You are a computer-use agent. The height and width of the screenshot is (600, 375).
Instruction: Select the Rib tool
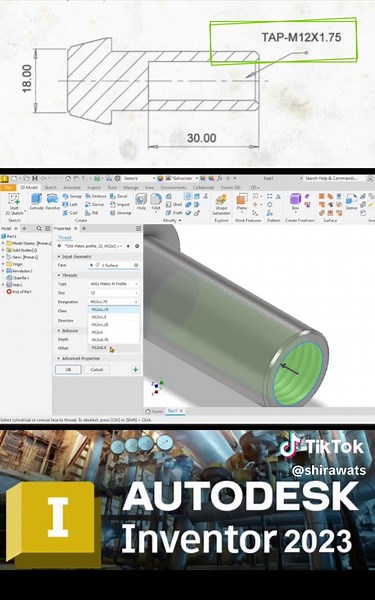tap(92, 213)
